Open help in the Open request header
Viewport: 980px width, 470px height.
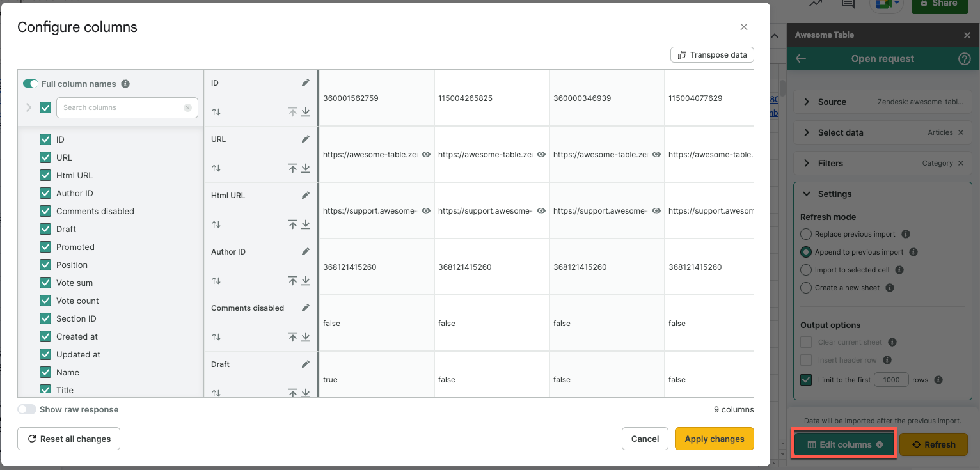pyautogui.click(x=965, y=59)
